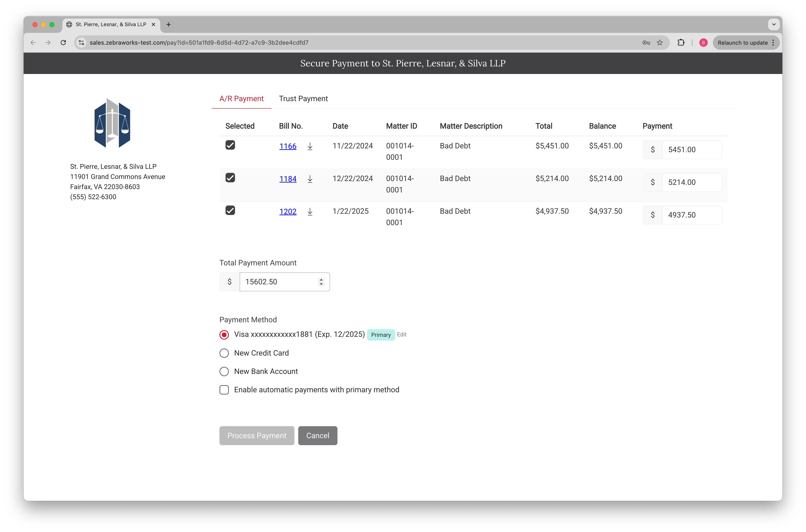Open the browser extensions puzzle icon
The width and height of the screenshot is (806, 532).
681,42
